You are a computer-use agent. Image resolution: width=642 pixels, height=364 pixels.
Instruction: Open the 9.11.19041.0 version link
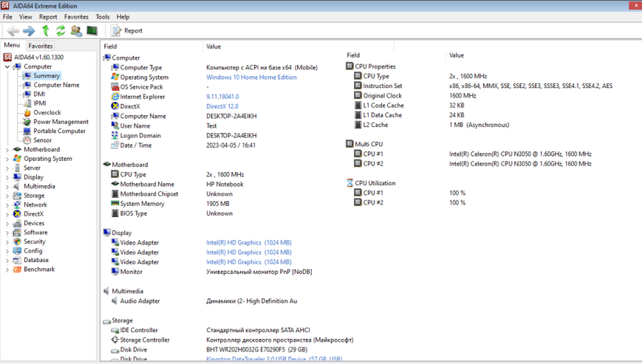point(222,97)
